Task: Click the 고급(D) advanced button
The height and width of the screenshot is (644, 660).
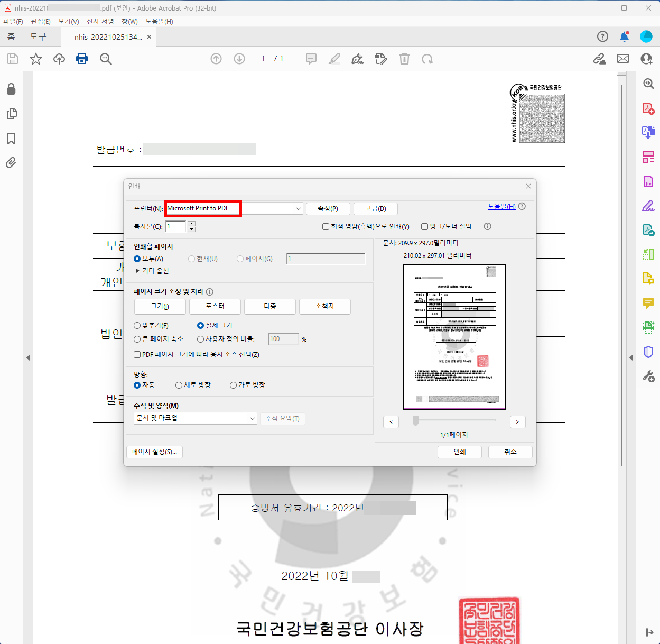Action: click(376, 209)
